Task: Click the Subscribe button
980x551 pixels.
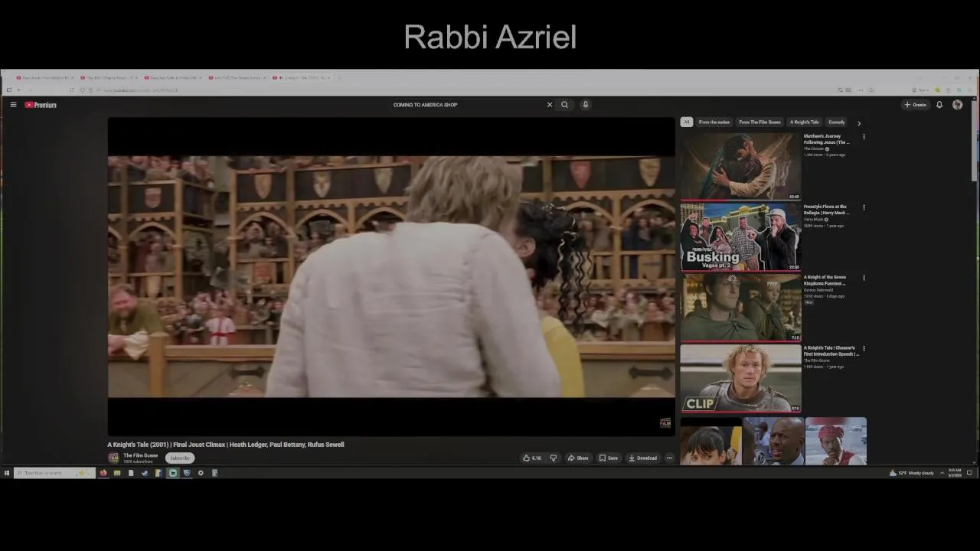Action: [x=180, y=458]
